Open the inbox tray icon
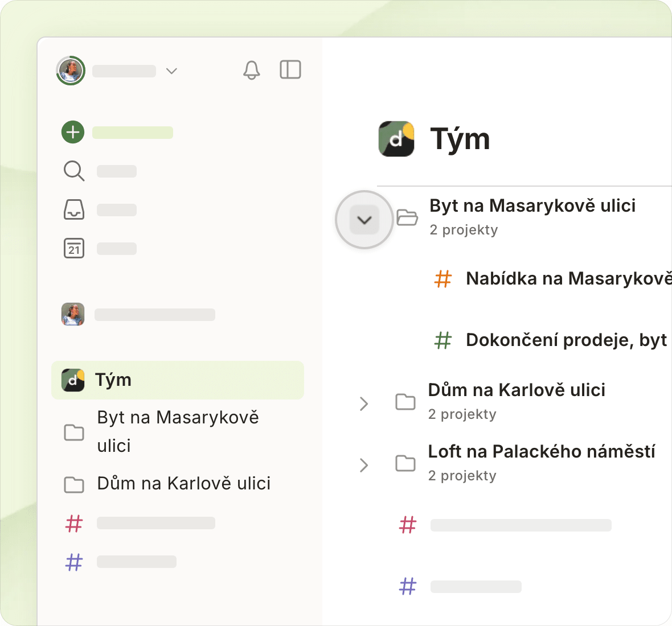Screen dimensions: 672x626 tap(73, 209)
